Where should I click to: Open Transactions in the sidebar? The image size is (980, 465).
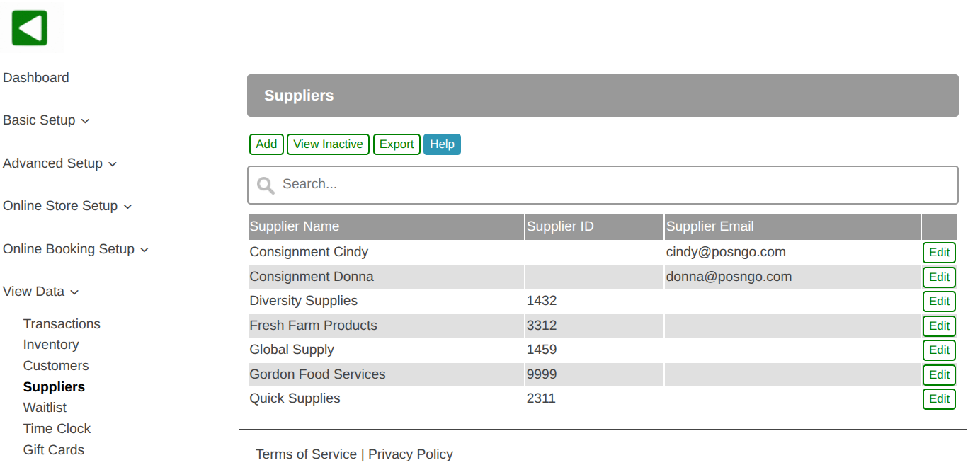pos(62,324)
